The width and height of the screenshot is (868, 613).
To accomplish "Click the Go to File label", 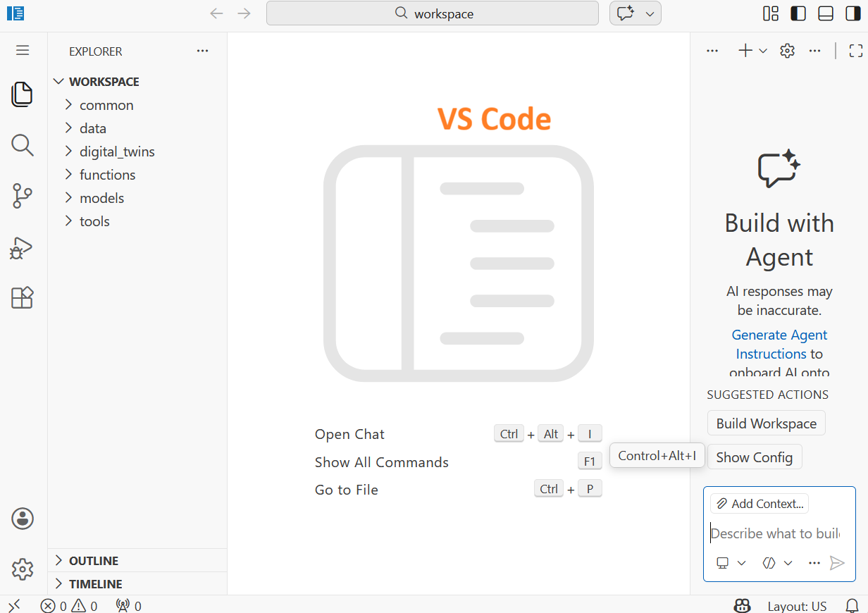I will 347,490.
